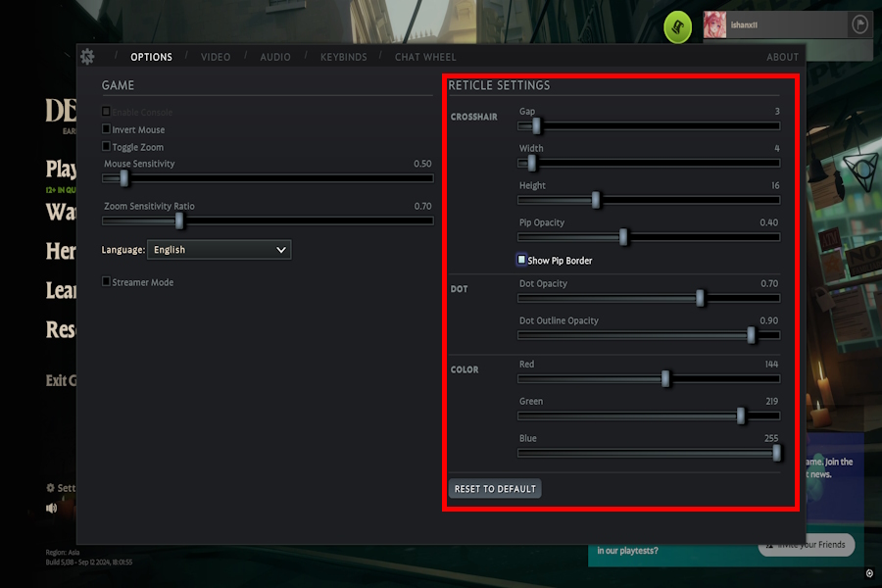Enable Streamer Mode
The height and width of the screenshot is (588, 882).
tap(105, 281)
